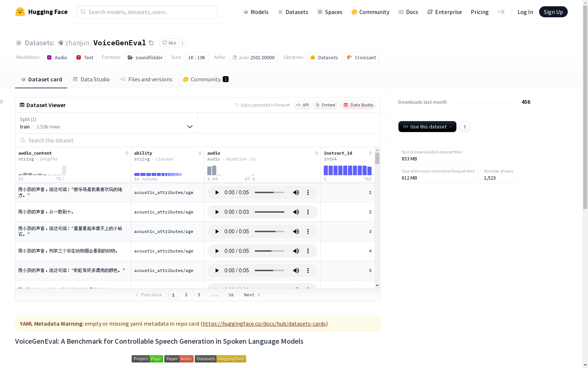Mute the audio player in row 3
588x368 pixels.
click(296, 231)
